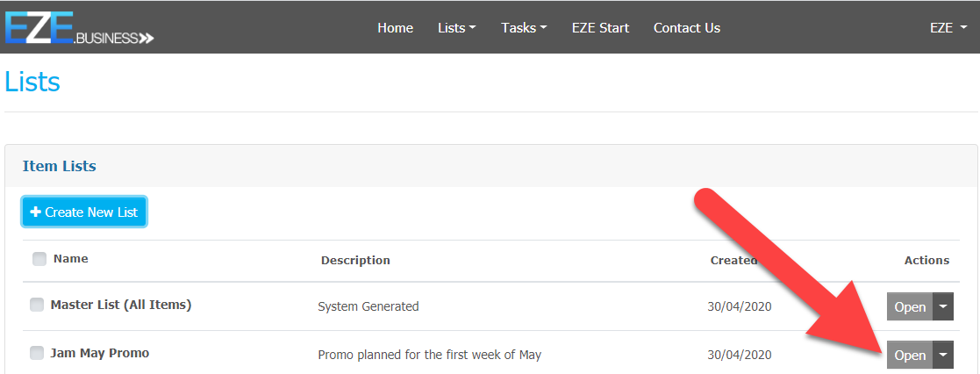The height and width of the screenshot is (374, 980).
Task: Click the plus icon on Create New List
Action: (36, 212)
